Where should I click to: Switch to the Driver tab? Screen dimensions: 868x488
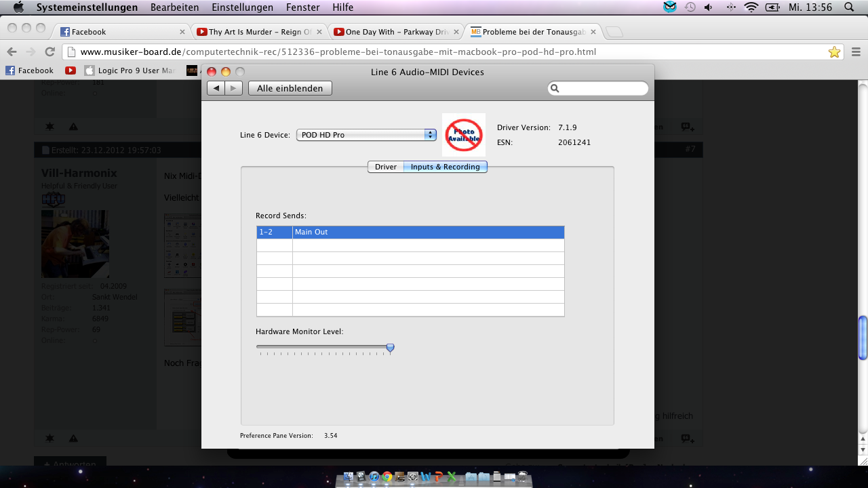point(385,167)
